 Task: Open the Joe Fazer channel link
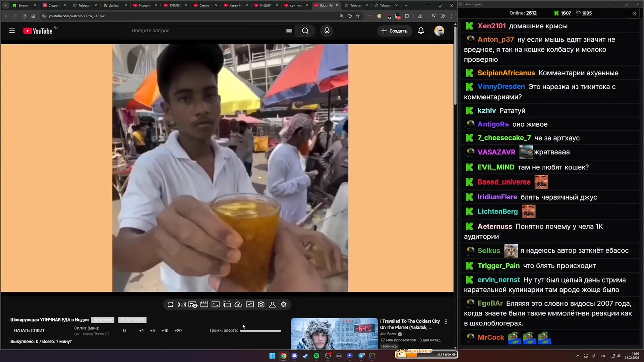pyautogui.click(x=388, y=334)
